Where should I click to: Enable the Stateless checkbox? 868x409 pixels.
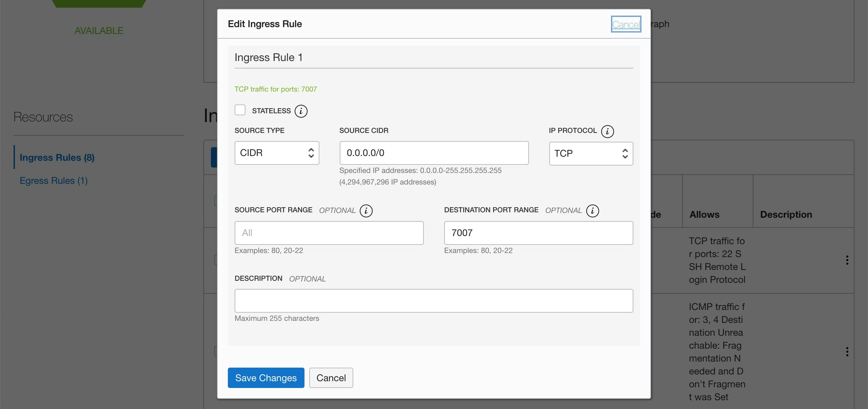click(240, 110)
